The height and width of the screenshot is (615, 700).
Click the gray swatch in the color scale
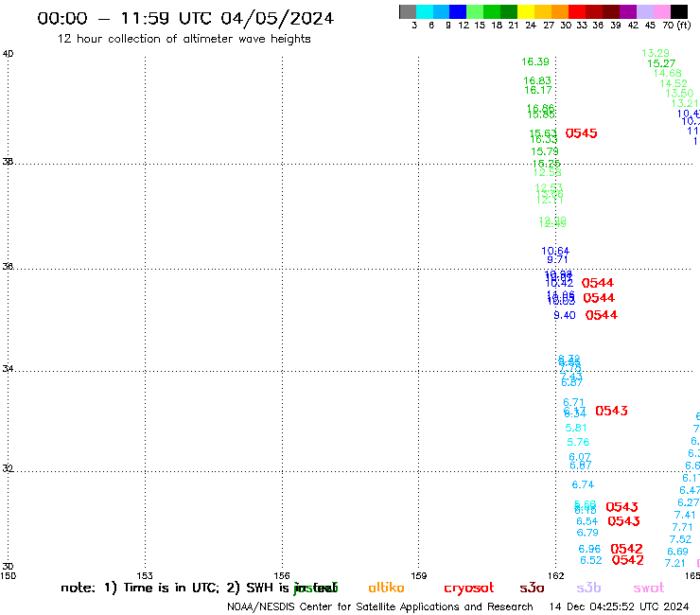pyautogui.click(x=408, y=11)
